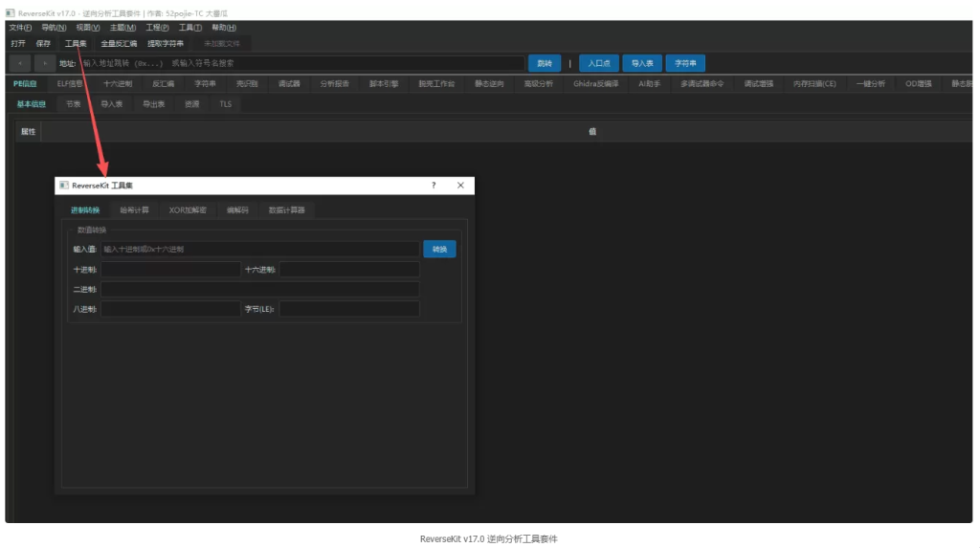Select the 进制转换 tab in 工具集

pos(85,210)
